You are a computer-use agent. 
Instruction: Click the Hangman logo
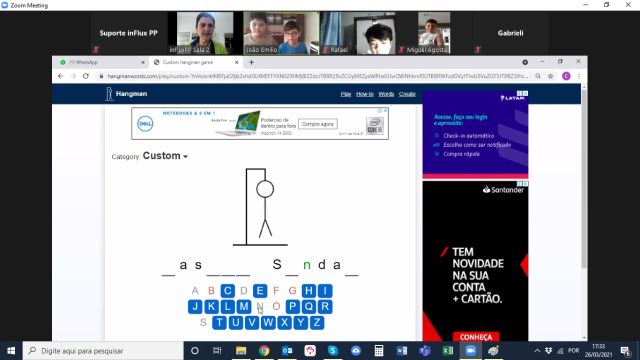[x=126, y=94]
